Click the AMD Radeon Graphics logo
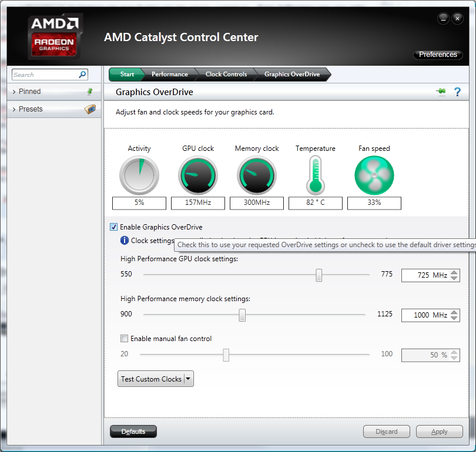 55,36
